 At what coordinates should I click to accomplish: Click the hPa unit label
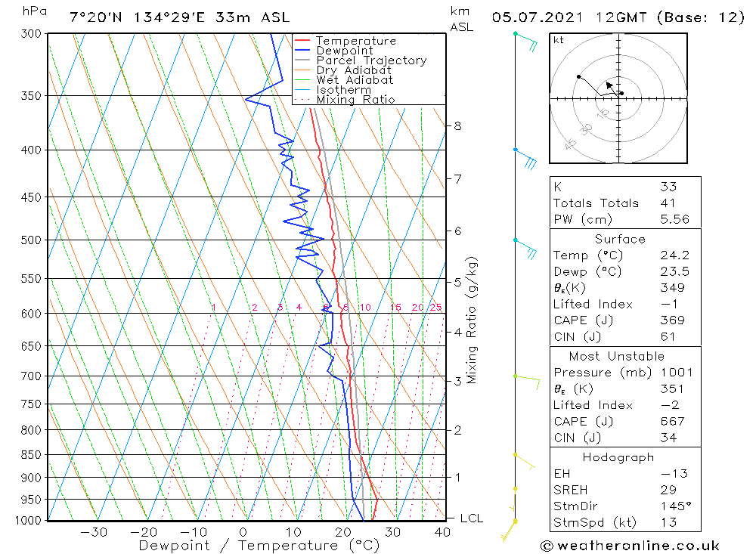pyautogui.click(x=34, y=11)
